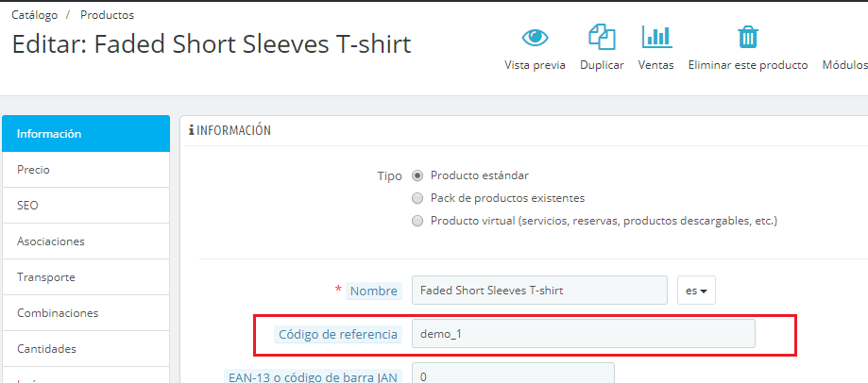Switch to the Combinaciones tab
This screenshot has height=383, width=868.
pos(85,313)
